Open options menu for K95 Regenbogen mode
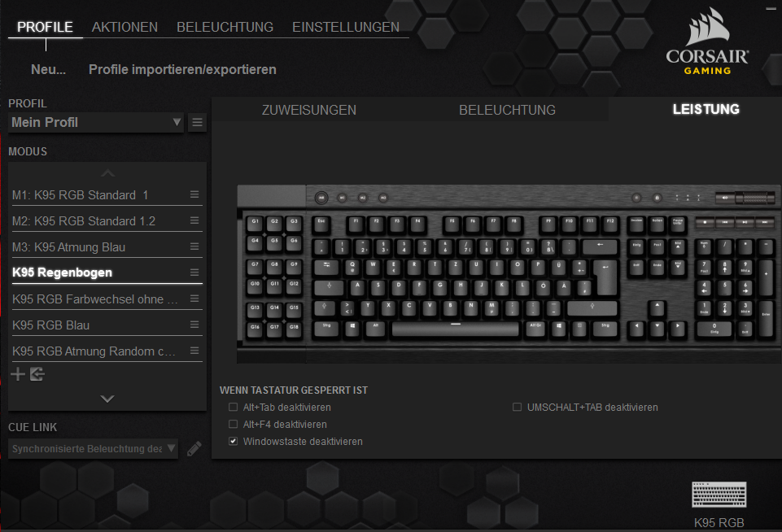This screenshot has width=782, height=532. tap(194, 273)
